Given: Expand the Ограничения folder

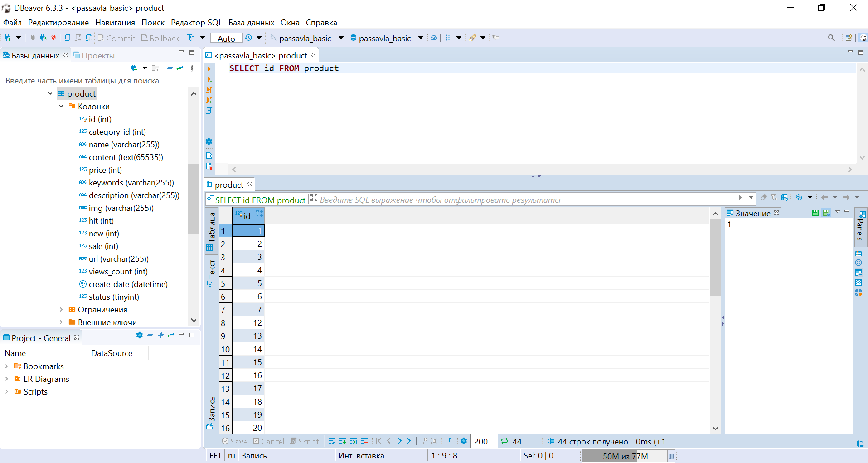Looking at the screenshot, I should (61, 309).
